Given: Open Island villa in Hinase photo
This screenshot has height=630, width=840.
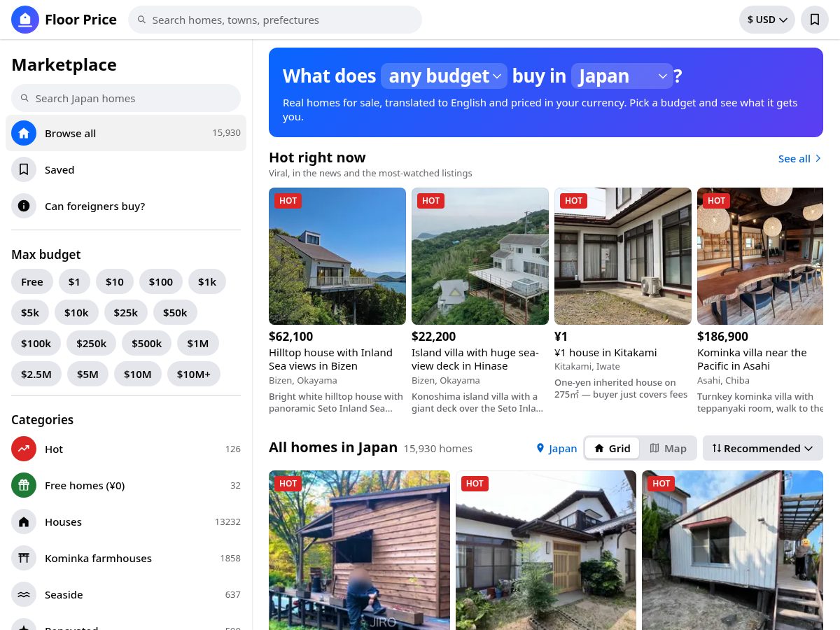Looking at the screenshot, I should point(480,256).
